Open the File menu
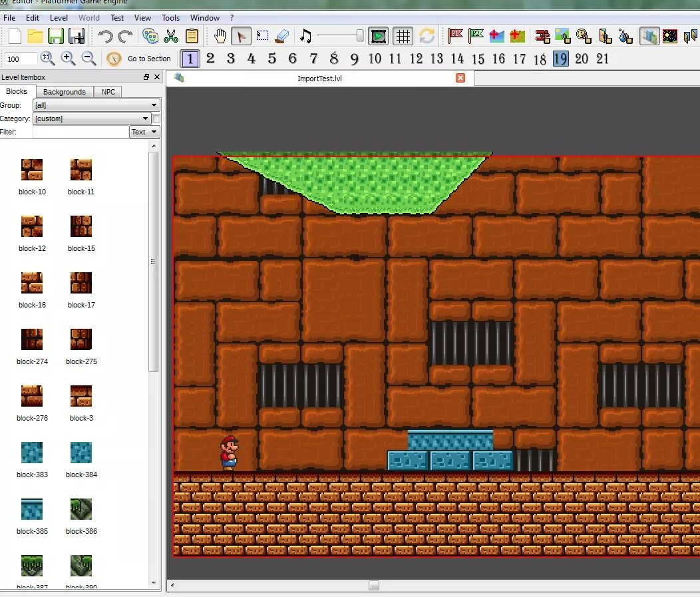700x597 pixels. 9,18
